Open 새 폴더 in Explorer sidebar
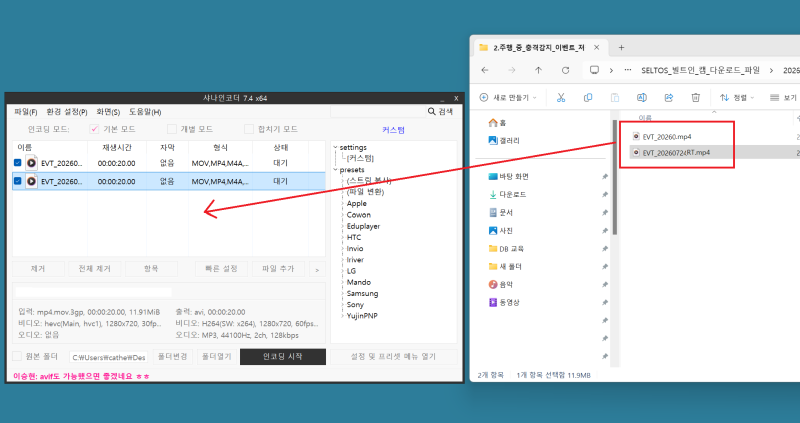The image size is (800, 423). (x=505, y=266)
